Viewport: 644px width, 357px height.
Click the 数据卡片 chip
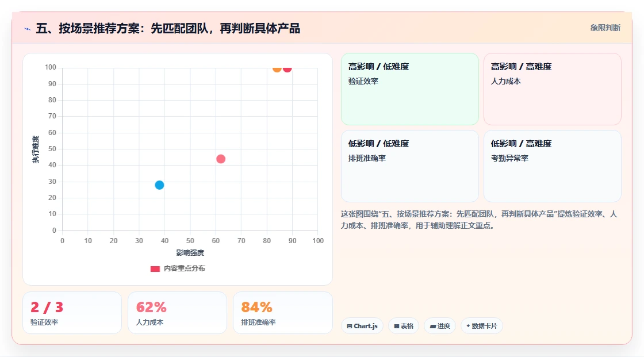pyautogui.click(x=482, y=326)
